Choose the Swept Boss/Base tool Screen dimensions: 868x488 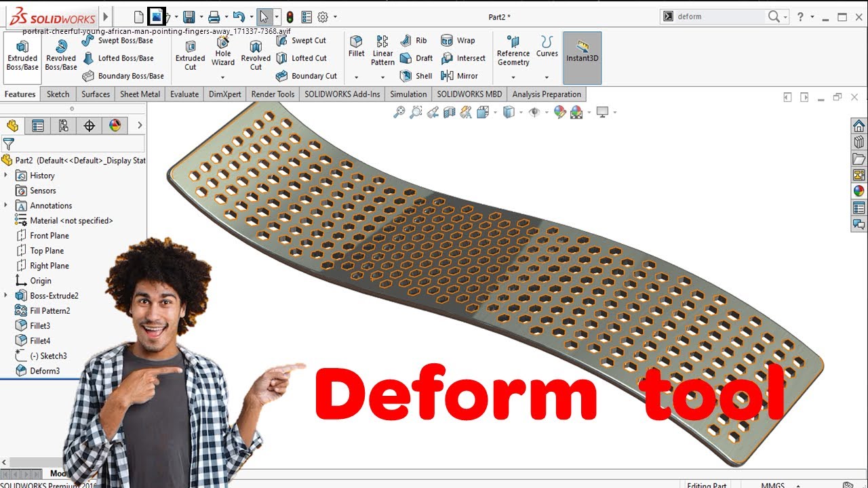pos(117,41)
